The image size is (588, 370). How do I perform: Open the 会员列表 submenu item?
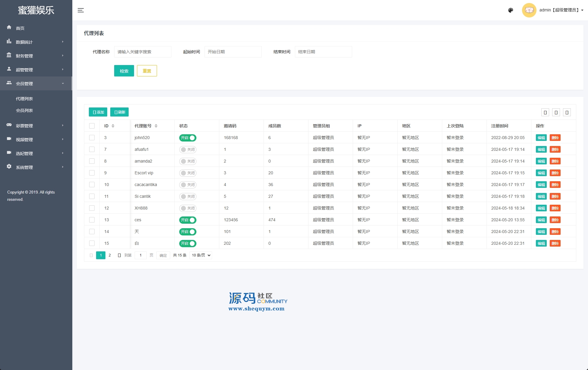click(x=24, y=110)
